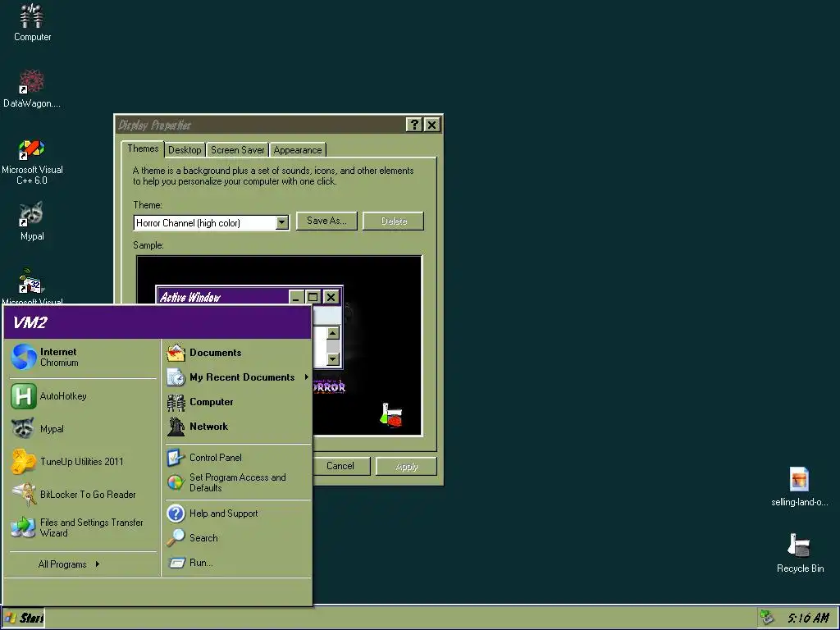
Task: Click the Delete button
Action: coord(393,221)
